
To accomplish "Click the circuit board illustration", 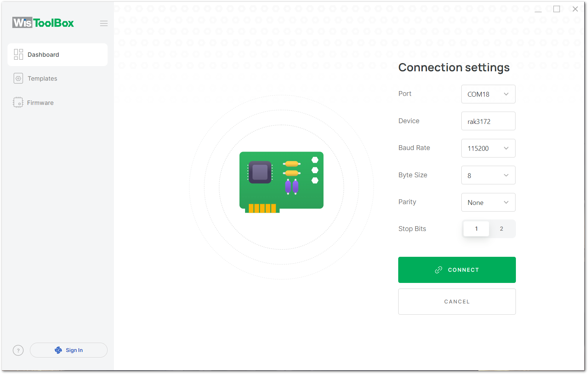I will pos(281,182).
